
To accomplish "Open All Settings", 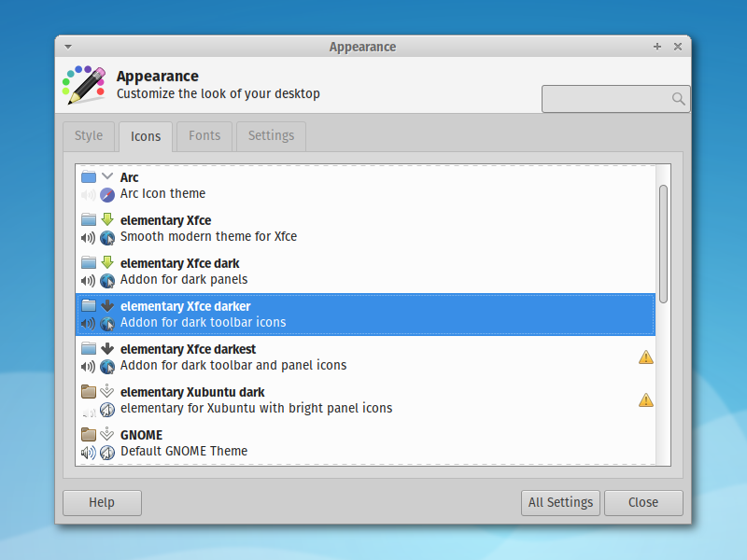I will pyautogui.click(x=560, y=502).
